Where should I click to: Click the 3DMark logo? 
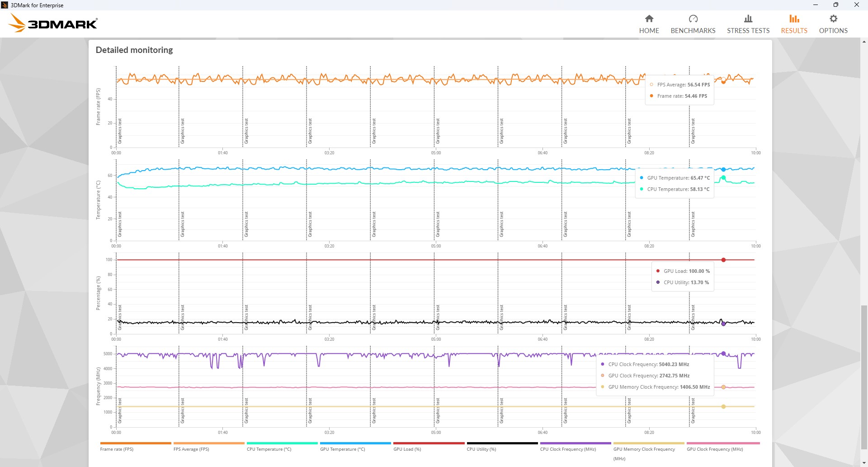tap(53, 24)
